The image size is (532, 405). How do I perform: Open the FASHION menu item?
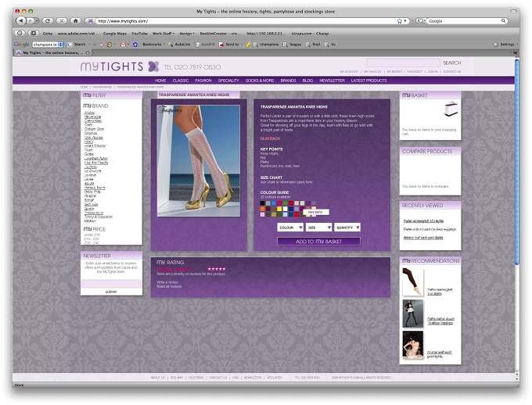(203, 81)
